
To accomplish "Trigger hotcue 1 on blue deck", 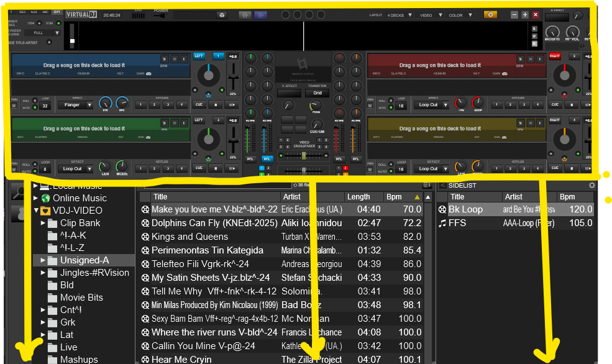I will (x=140, y=104).
